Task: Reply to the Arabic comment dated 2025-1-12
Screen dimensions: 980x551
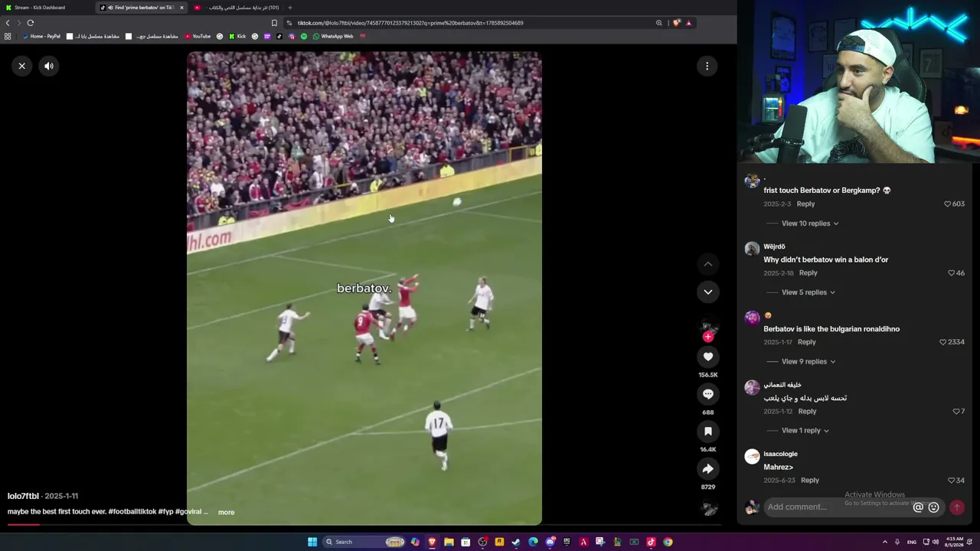Action: pos(807,412)
